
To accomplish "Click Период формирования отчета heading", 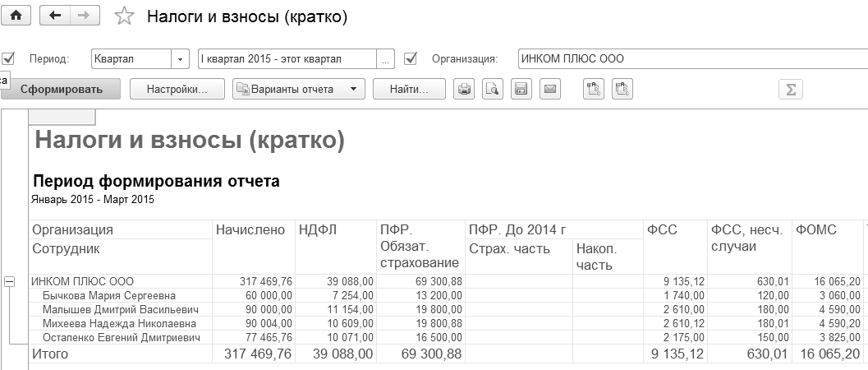I will (x=157, y=182).
